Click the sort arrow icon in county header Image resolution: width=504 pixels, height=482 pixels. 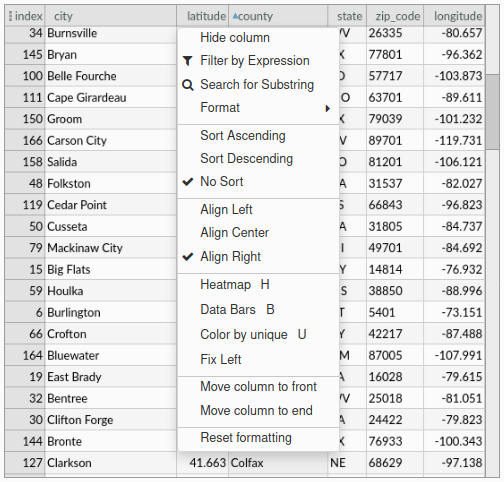[235, 15]
